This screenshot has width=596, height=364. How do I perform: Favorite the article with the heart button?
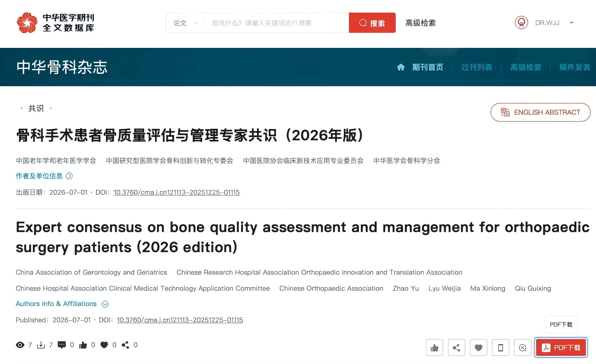point(478,347)
